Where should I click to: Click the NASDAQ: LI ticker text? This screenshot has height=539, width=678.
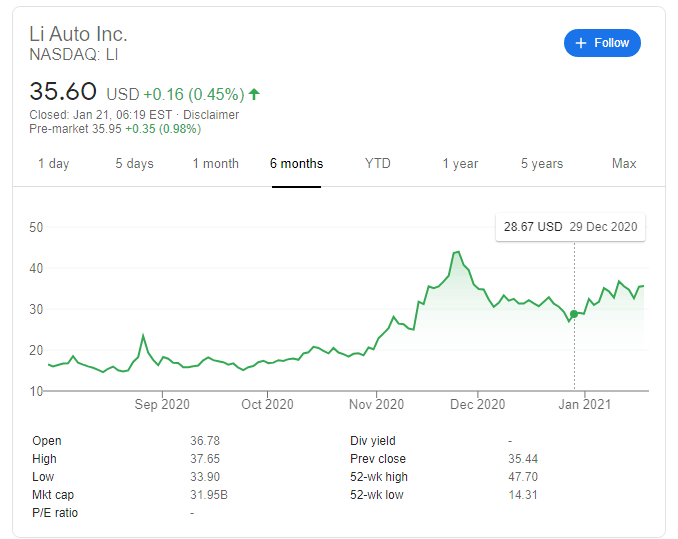(x=74, y=55)
